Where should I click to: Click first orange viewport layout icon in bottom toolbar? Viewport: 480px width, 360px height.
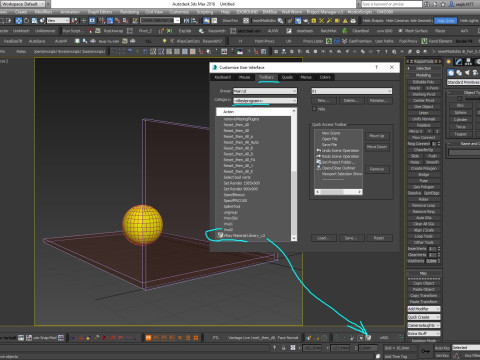coord(148,338)
